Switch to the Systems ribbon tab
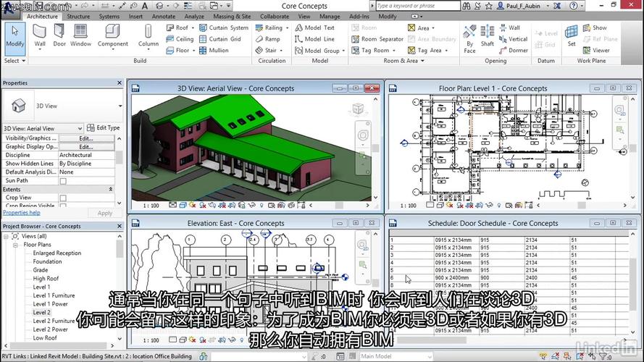Image resolution: width=644 pixels, height=362 pixels. (x=109, y=17)
